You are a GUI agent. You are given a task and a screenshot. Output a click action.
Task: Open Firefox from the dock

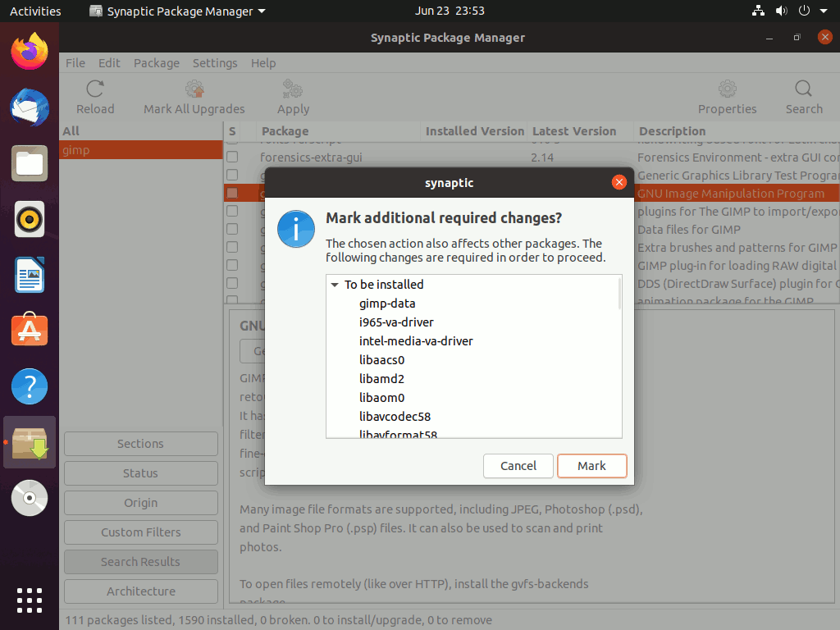[30, 51]
